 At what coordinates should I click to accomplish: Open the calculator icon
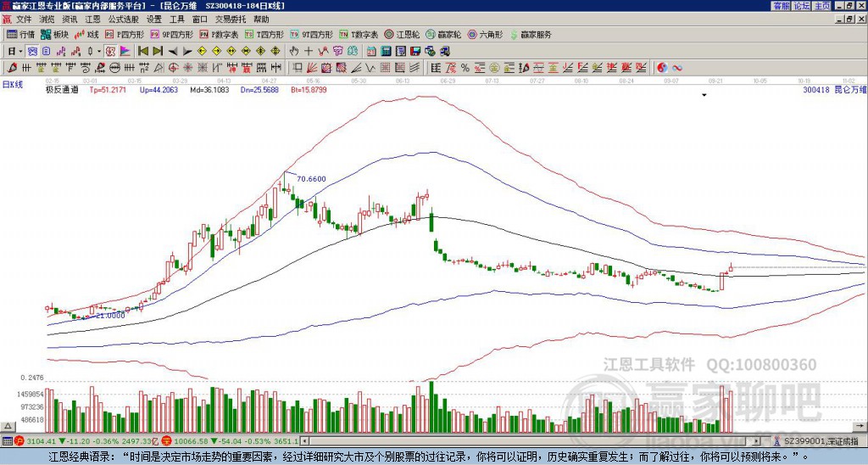(386, 52)
